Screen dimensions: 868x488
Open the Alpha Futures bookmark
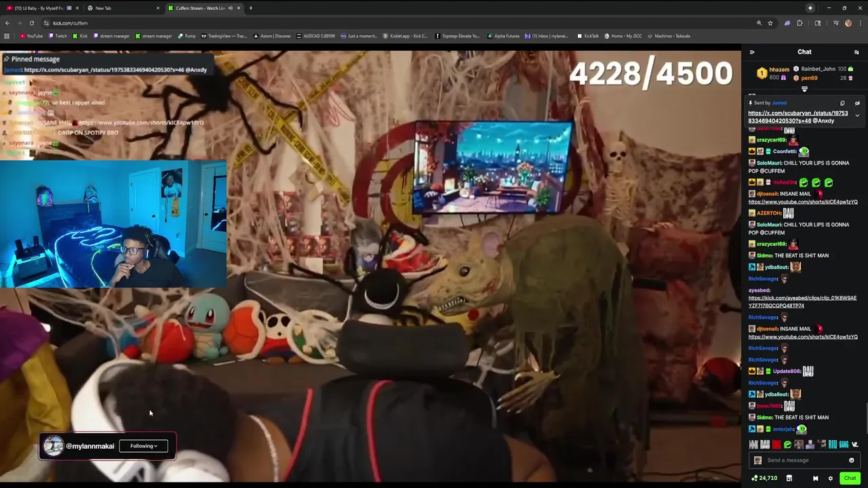coord(503,36)
